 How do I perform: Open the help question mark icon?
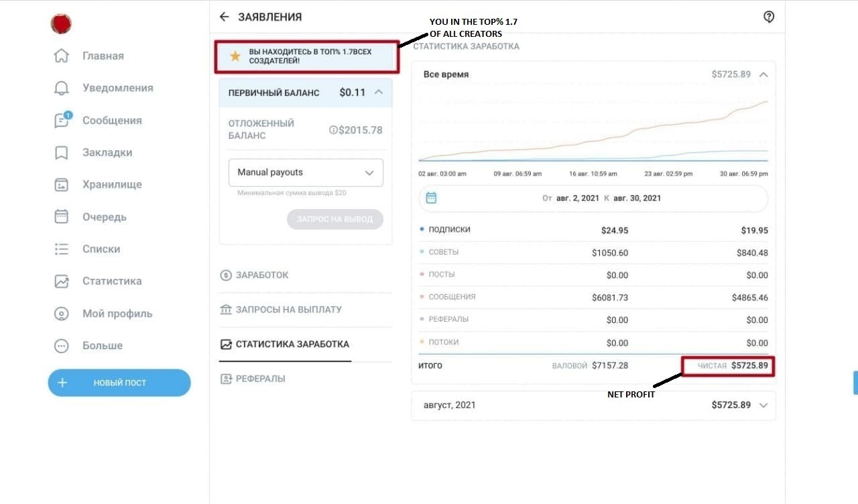(x=769, y=17)
